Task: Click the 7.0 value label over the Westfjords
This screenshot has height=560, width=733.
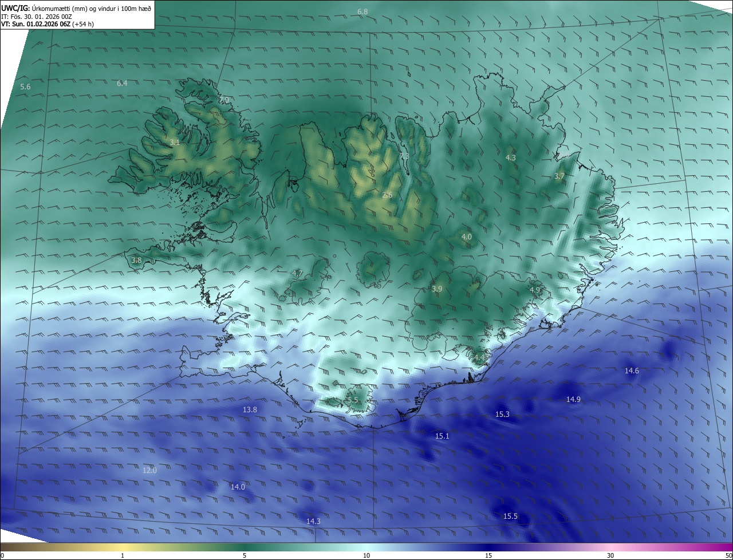Action: pyautogui.click(x=224, y=100)
